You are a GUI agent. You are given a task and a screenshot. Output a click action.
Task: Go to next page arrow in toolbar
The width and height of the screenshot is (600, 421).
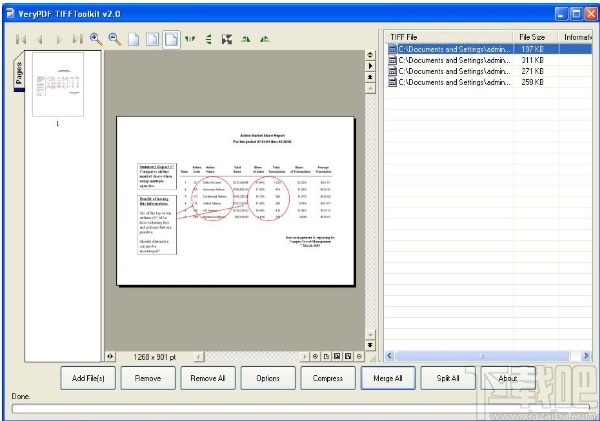[59, 39]
